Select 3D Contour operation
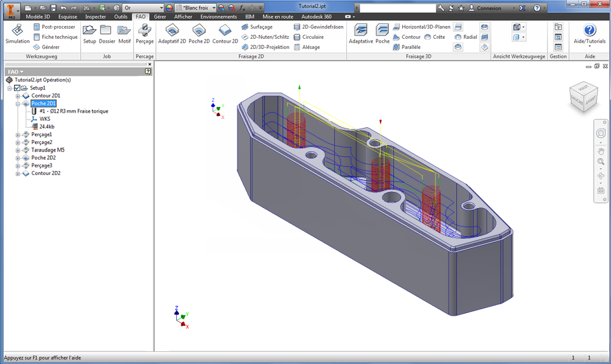Screen dimensions: 611x364 (407, 37)
